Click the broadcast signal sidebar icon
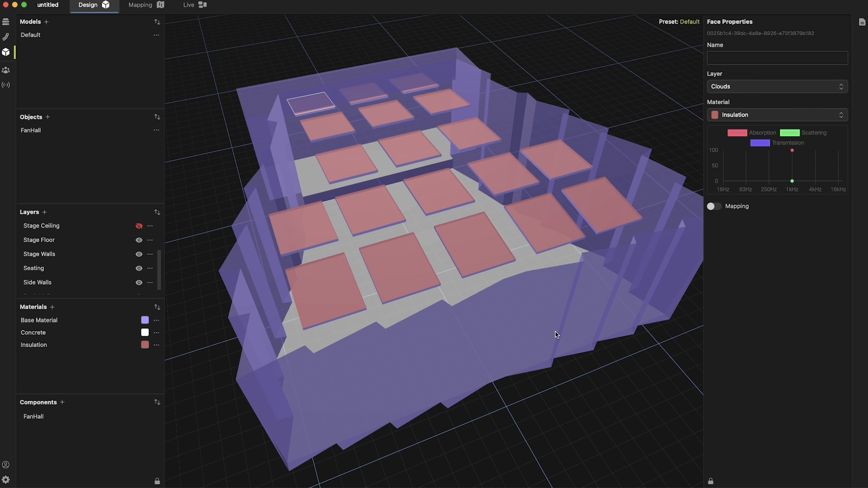Screen dimensions: 868x488 pyautogui.click(x=6, y=85)
